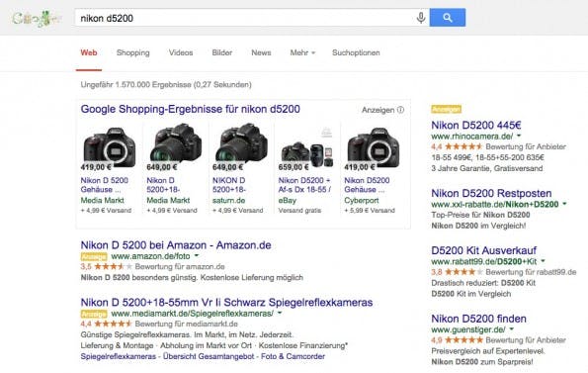Viewport: 588px width, 373px height.
Task: Open the Übersicht Gesamtangebot sitelink
Action: (x=209, y=356)
